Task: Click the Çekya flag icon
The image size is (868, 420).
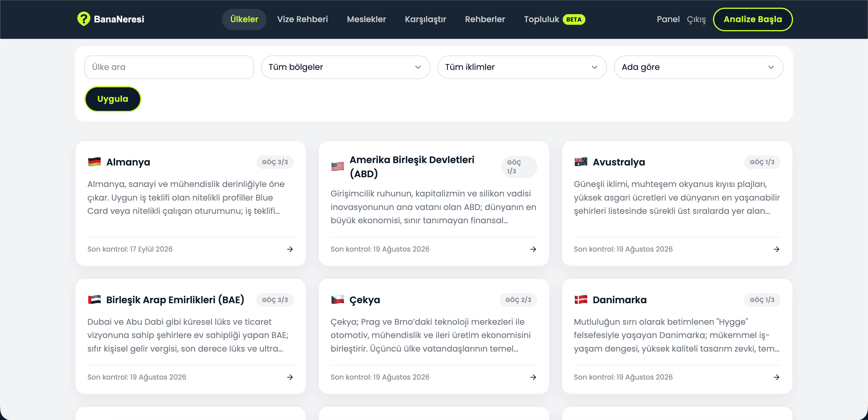Action: pos(338,300)
